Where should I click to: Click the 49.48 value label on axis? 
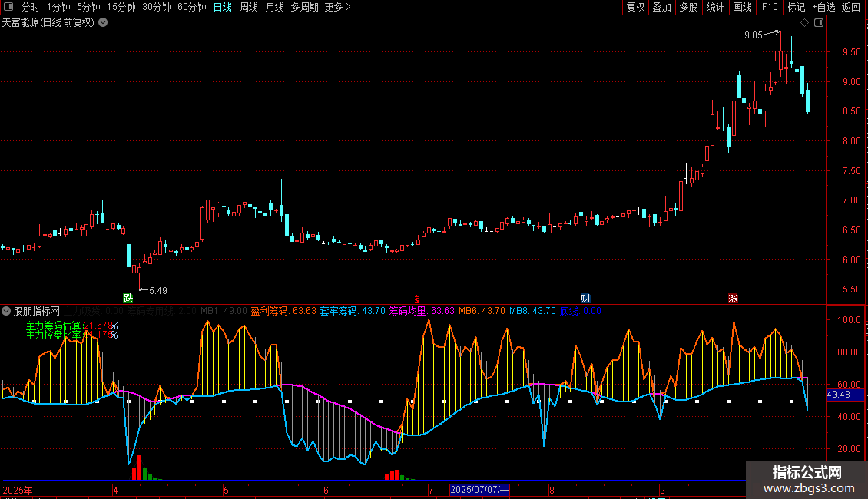pos(839,395)
